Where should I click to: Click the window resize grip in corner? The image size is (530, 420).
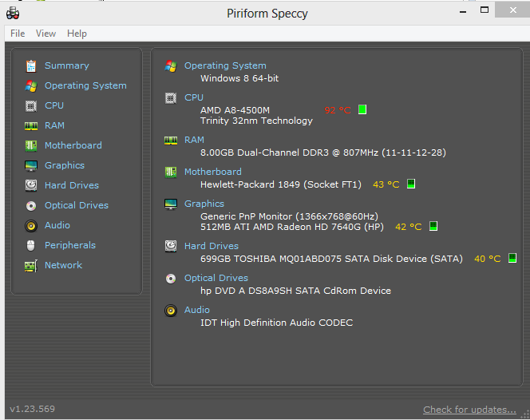click(525, 415)
